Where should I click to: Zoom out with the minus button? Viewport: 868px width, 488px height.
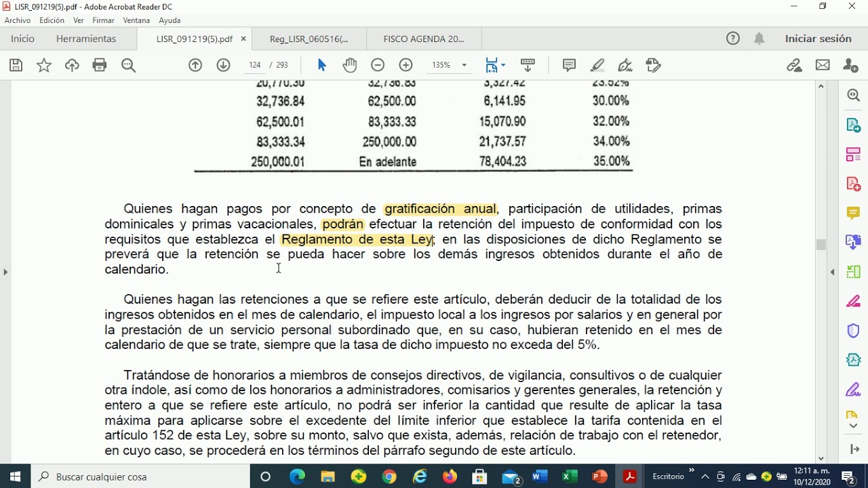click(x=378, y=65)
